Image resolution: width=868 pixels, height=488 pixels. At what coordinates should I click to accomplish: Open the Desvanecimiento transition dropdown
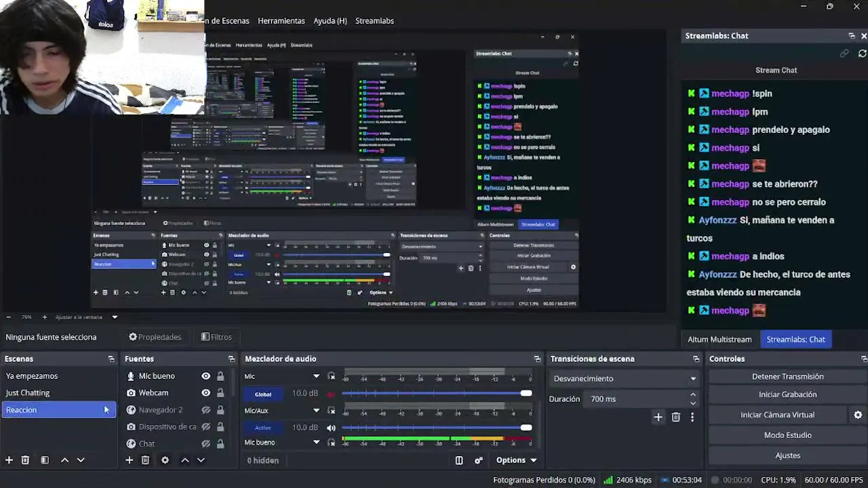pos(624,379)
